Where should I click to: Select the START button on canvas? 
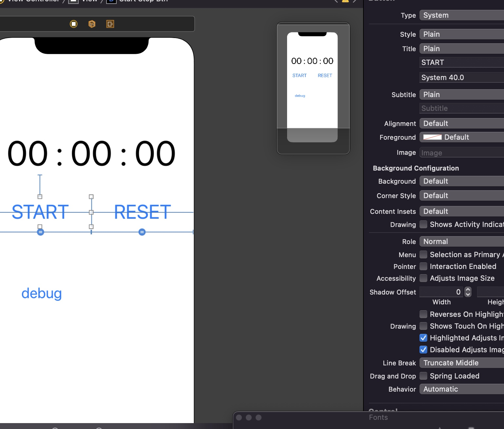pos(40,212)
